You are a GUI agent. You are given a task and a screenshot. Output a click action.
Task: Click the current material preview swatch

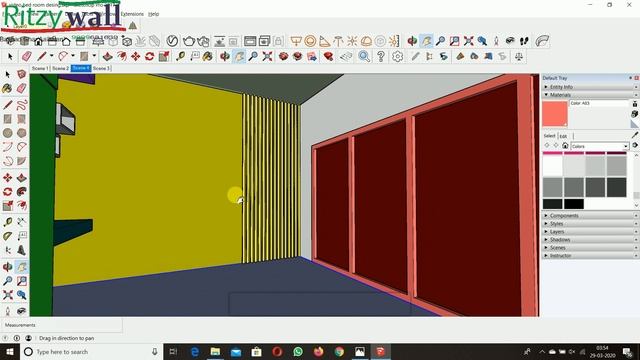point(555,114)
